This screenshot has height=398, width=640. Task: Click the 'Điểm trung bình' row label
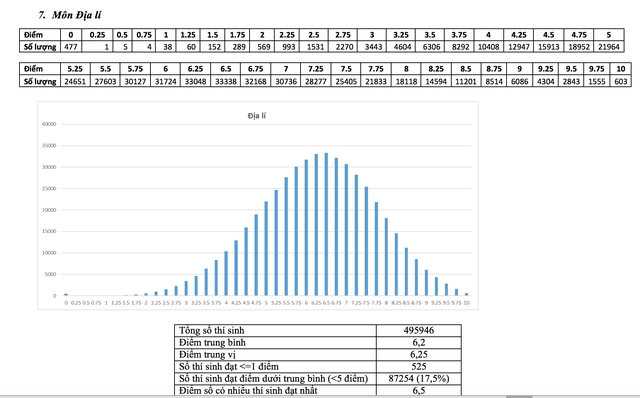coord(212,342)
